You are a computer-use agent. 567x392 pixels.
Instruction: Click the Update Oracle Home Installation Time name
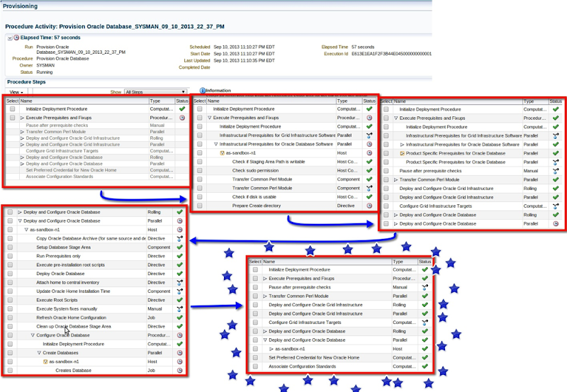pyautogui.click(x=73, y=291)
